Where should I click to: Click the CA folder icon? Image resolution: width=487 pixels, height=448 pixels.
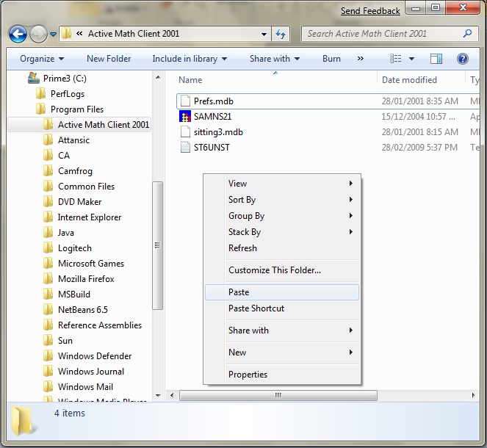(x=48, y=155)
